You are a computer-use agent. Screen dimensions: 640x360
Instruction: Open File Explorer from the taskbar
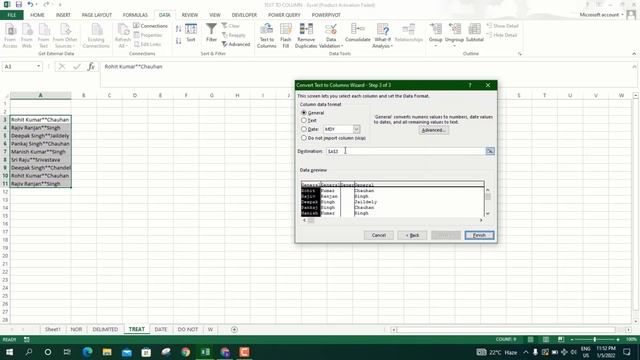(107, 352)
